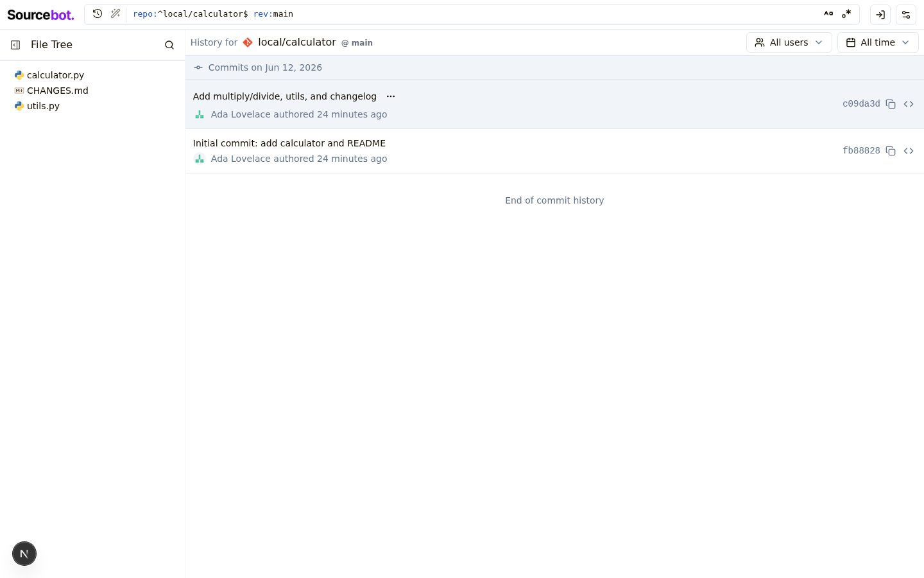Expand the ellipsis on the multiply/divide commit
924x578 pixels.
(391, 96)
